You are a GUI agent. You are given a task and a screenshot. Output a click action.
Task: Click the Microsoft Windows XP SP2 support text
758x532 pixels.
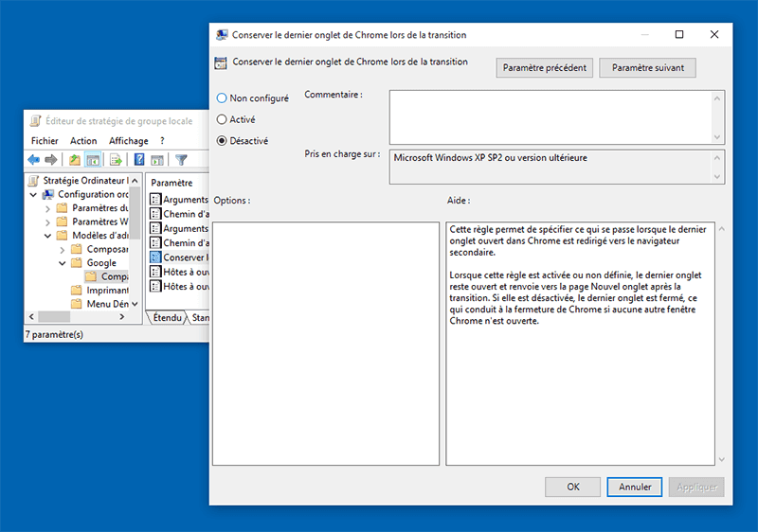pyautogui.click(x=490, y=158)
